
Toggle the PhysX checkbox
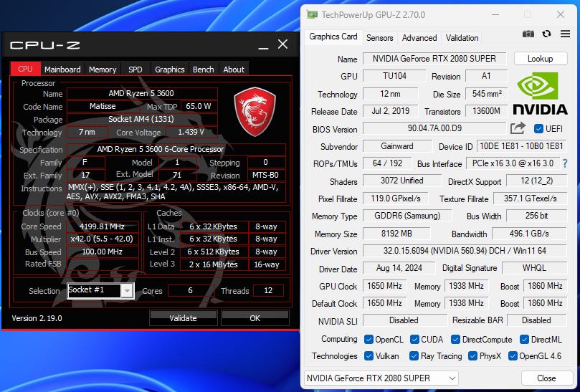pyautogui.click(x=472, y=355)
